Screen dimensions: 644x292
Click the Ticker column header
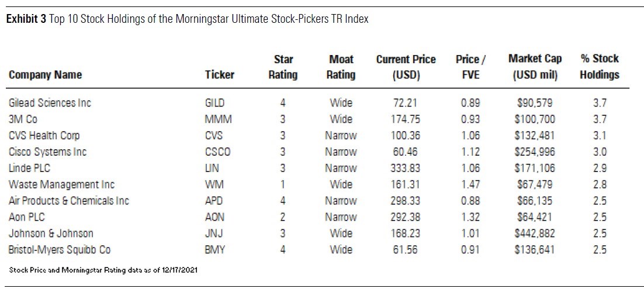point(220,74)
